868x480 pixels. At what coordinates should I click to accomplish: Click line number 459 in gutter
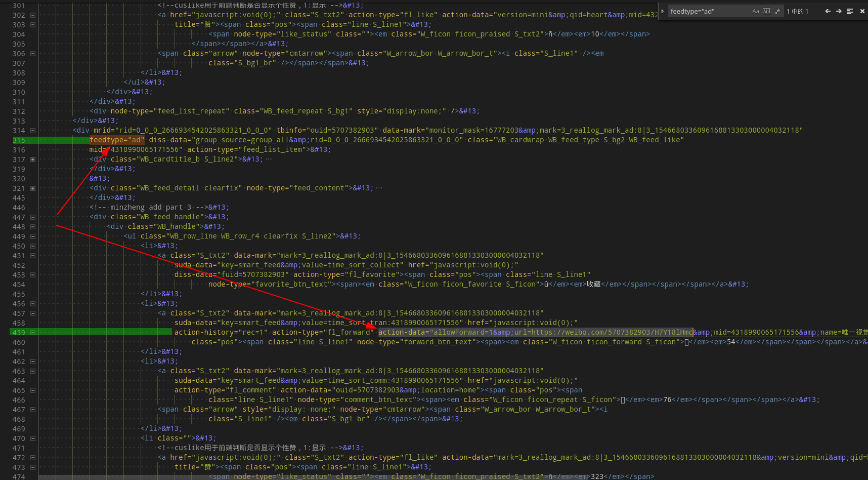19,333
